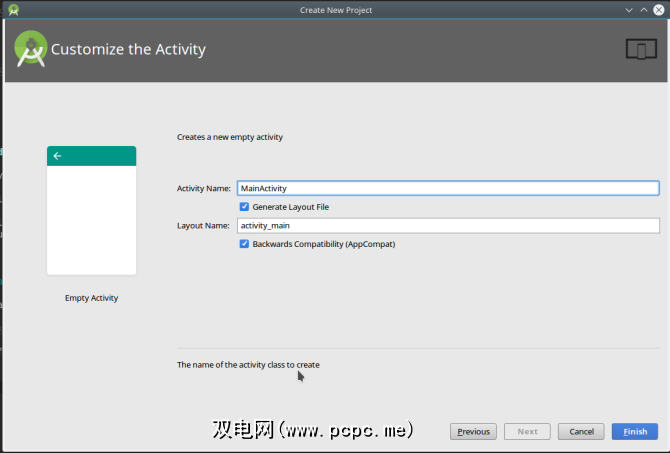This screenshot has width=670, height=453.
Task: Click the Android Studio logo in header
Action: coord(30,49)
